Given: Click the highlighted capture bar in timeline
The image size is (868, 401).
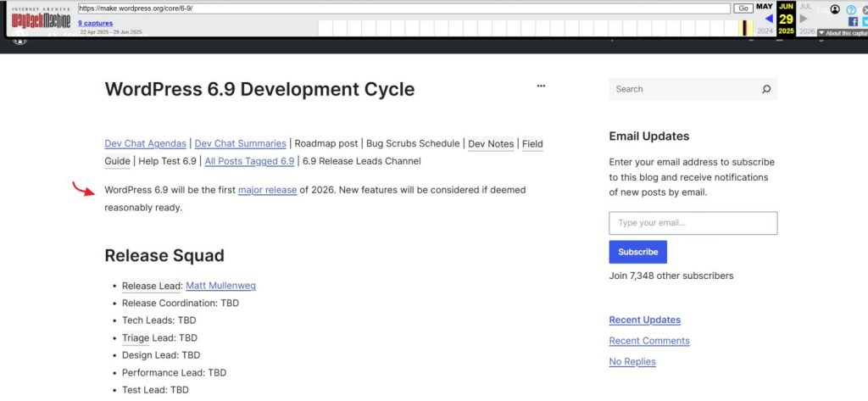Looking at the screenshot, I should tap(746, 28).
